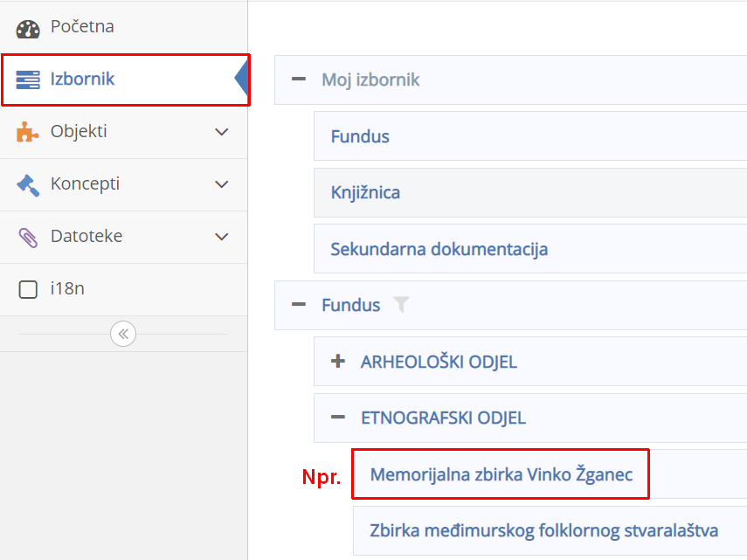Click the puzzle piece icon for Objekti

pyautogui.click(x=28, y=131)
